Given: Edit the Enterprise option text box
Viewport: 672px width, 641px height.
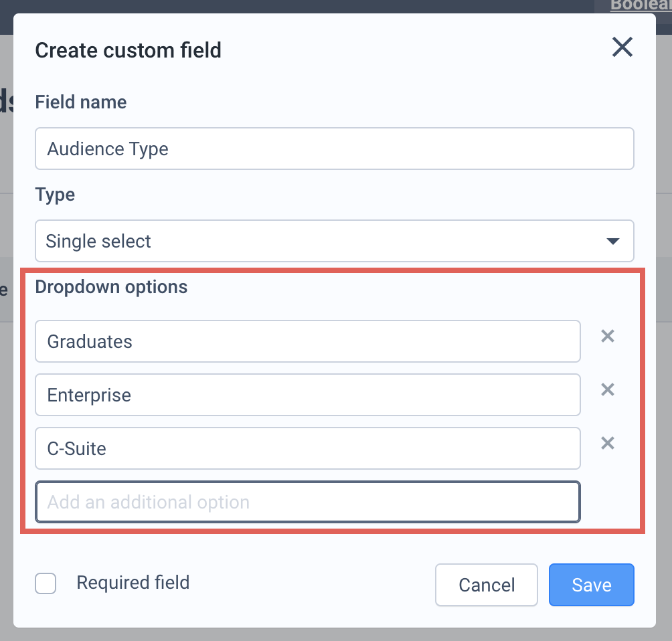Looking at the screenshot, I should coord(308,395).
